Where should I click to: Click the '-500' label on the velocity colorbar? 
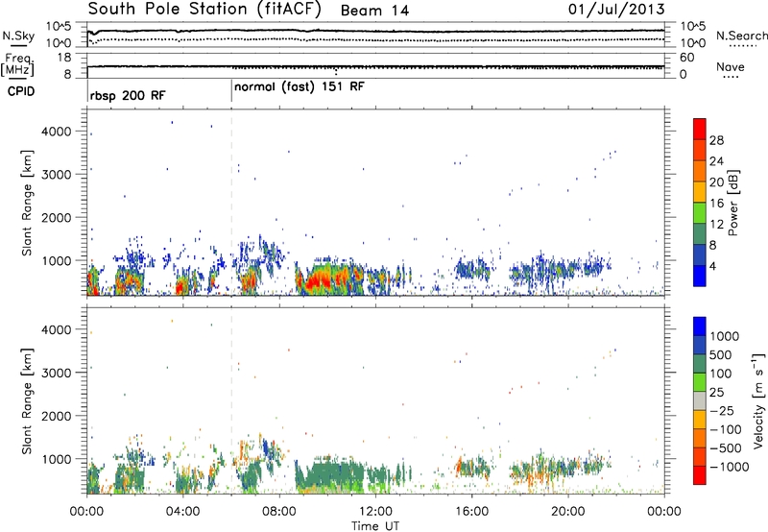click(x=726, y=448)
